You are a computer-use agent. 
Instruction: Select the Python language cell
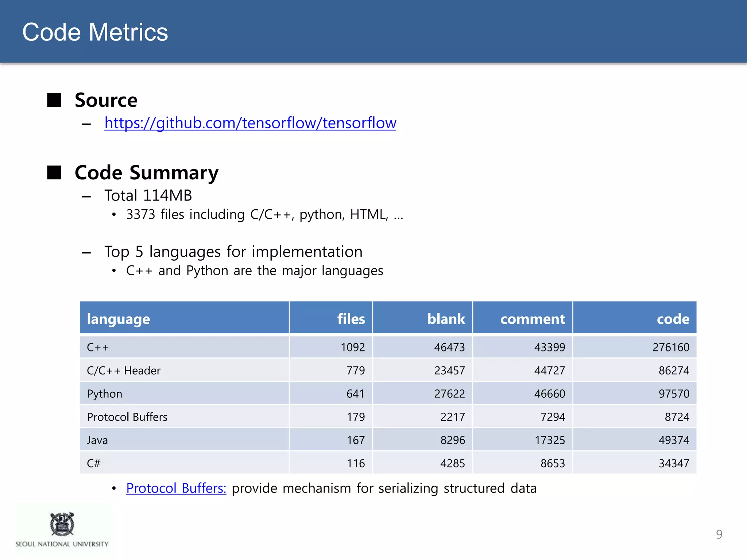tap(105, 394)
